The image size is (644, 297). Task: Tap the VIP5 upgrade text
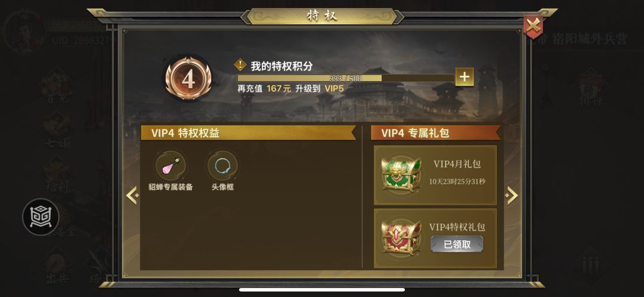pos(334,88)
